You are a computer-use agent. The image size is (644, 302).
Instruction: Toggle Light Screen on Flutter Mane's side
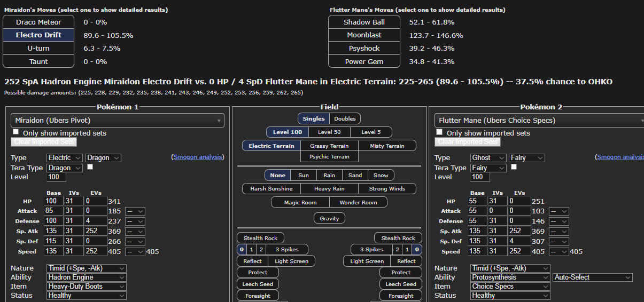point(367,261)
